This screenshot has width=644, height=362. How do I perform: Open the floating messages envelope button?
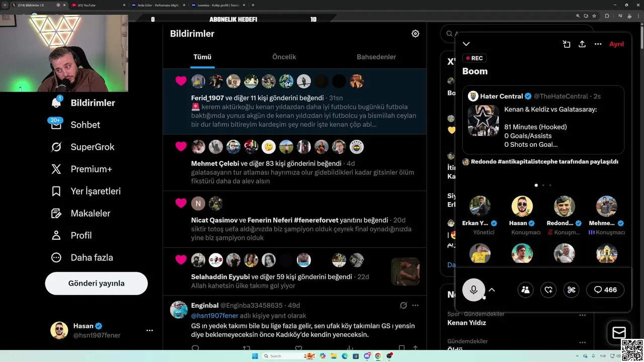pos(619,332)
